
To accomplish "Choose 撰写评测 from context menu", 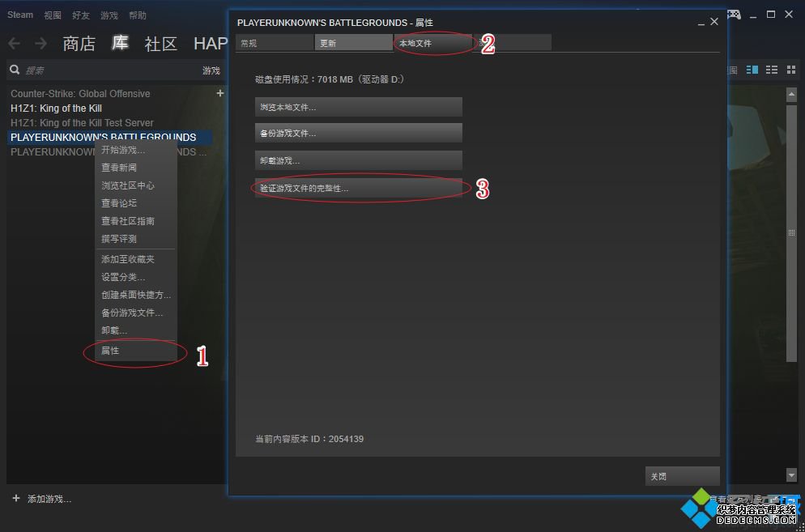I will tap(136, 240).
